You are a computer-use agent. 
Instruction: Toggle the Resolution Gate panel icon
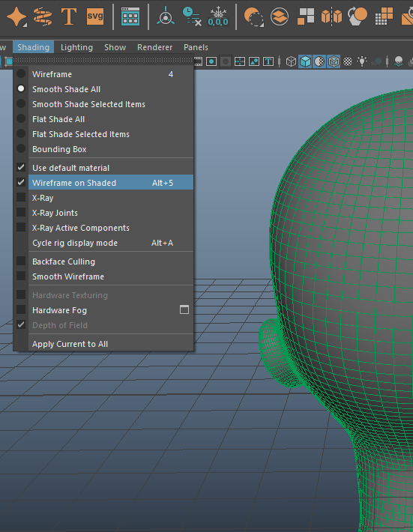pos(211,61)
